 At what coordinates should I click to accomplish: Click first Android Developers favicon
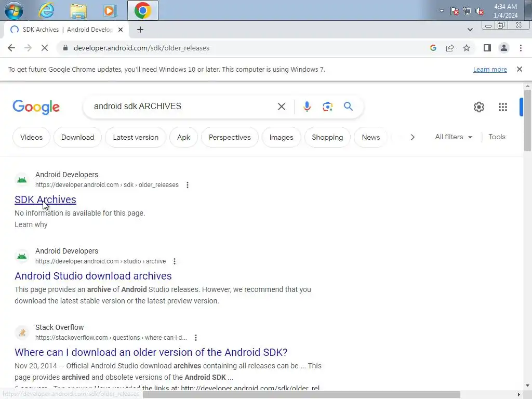[22, 180]
